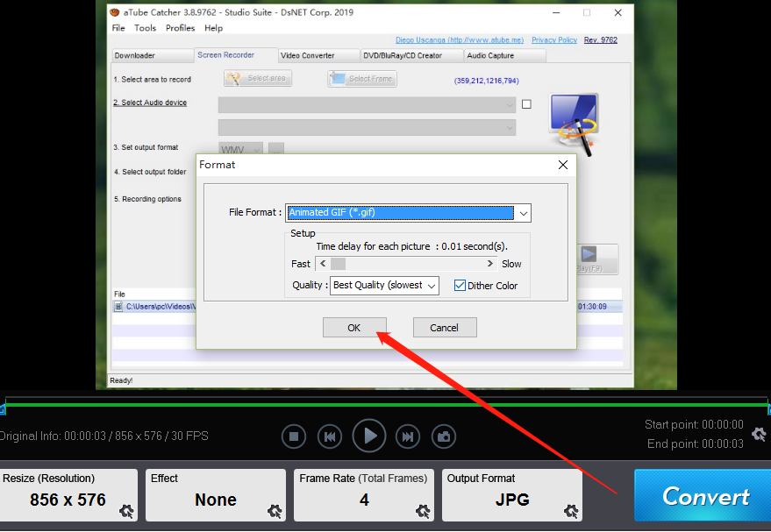The width and height of the screenshot is (771, 532).
Task: Click the slider left arrow toward Fast
Action: [323, 264]
